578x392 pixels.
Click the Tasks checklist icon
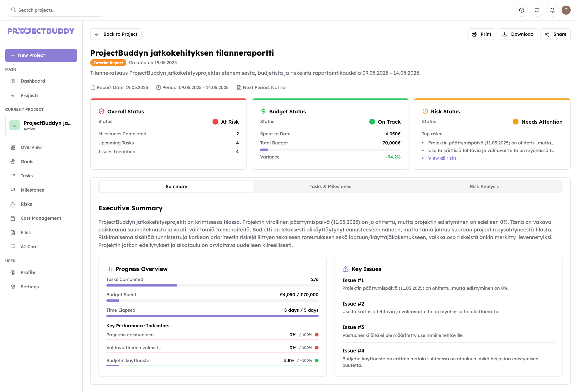13,176
